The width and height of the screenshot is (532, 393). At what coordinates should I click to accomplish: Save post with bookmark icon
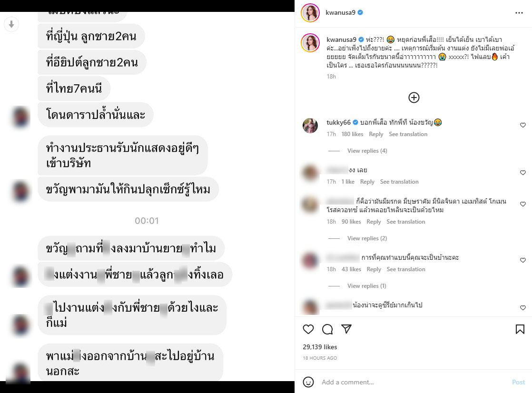[520, 329]
